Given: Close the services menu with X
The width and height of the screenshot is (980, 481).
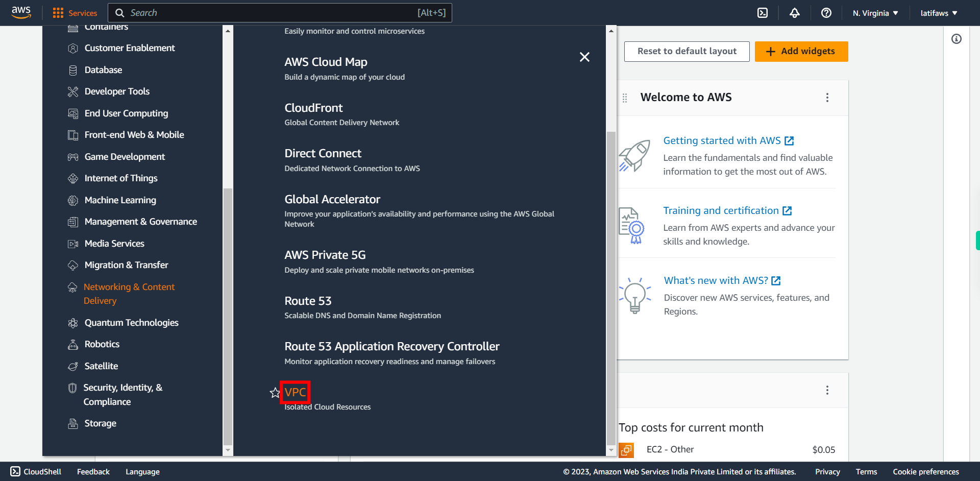Looking at the screenshot, I should pyautogui.click(x=585, y=57).
